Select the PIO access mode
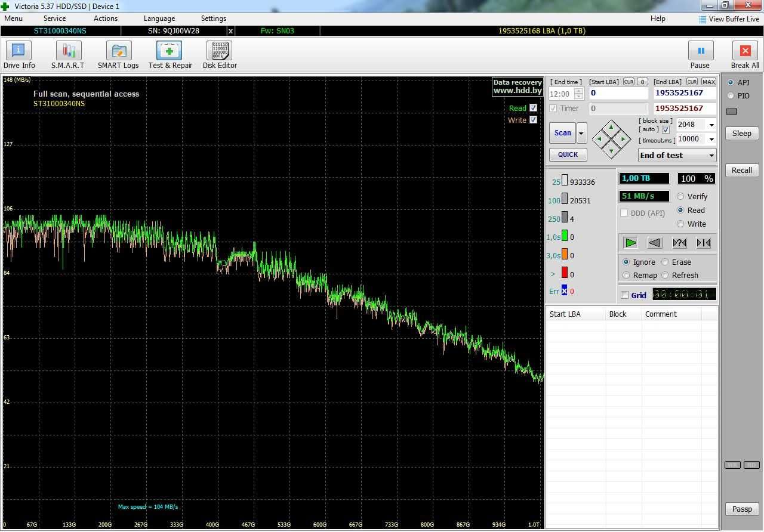 coord(730,95)
